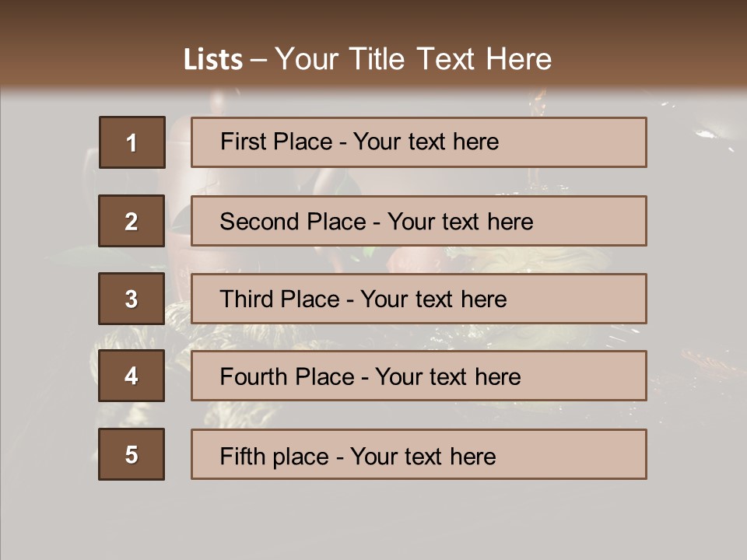This screenshot has width=747, height=560.
Task: Select the number 1 box
Action: (132, 142)
